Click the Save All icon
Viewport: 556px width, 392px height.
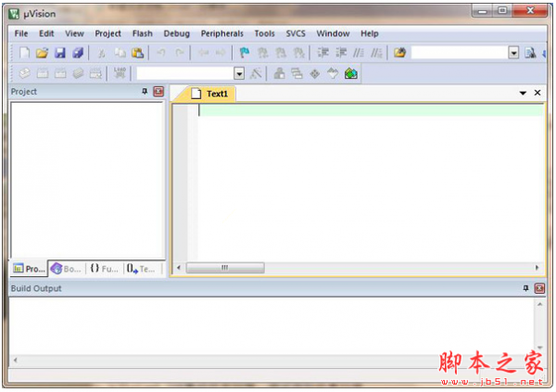(78, 54)
